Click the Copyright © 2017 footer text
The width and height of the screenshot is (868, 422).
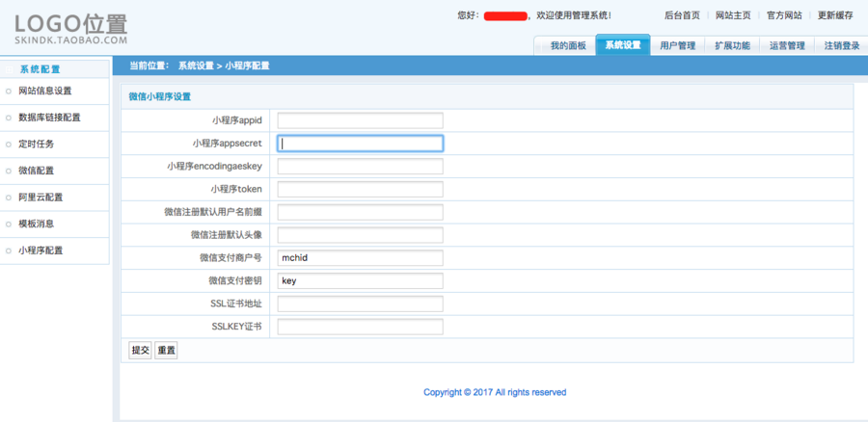495,392
